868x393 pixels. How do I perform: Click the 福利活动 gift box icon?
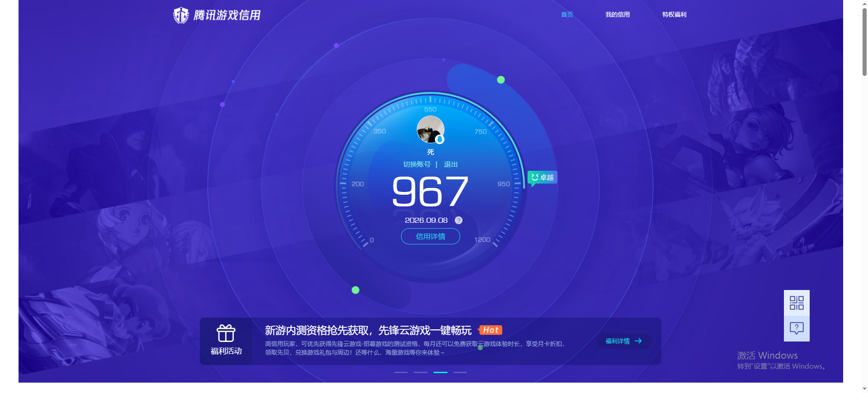(226, 333)
